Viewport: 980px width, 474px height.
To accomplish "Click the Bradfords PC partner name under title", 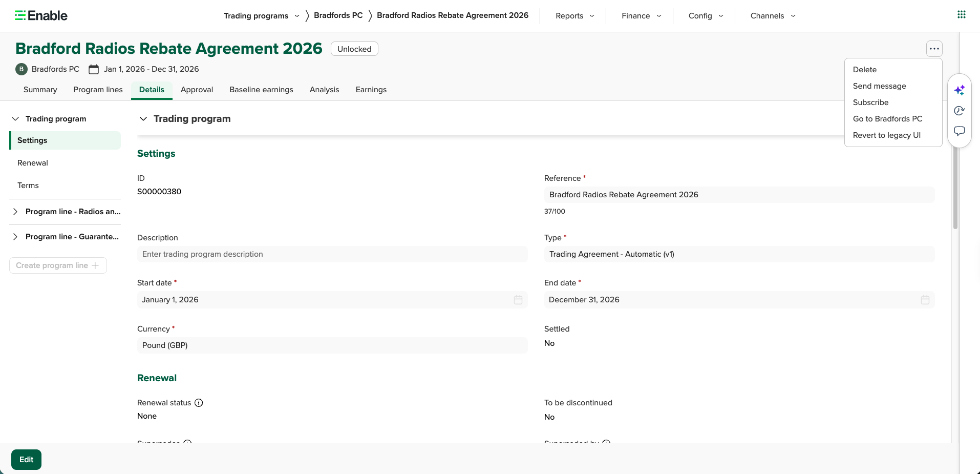I will point(55,69).
